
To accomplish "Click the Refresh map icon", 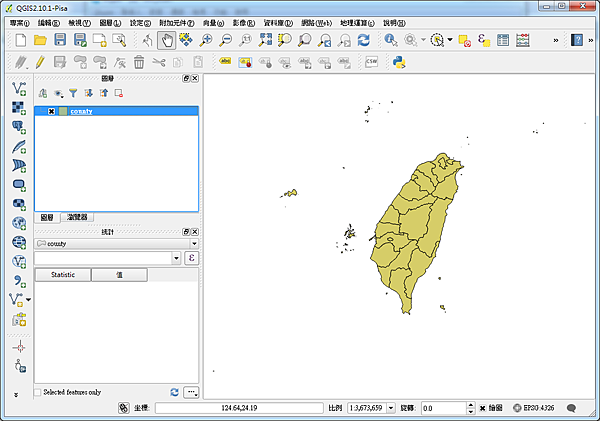I will click(364, 40).
